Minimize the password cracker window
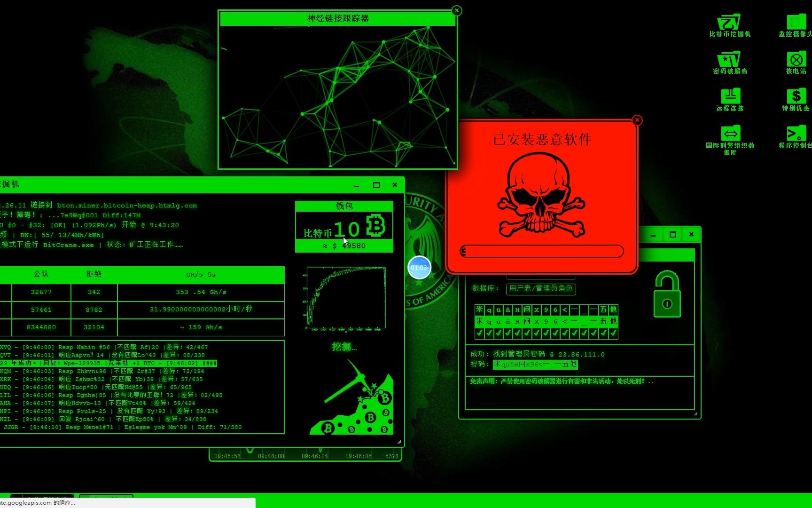This screenshot has height=508, width=812. (653, 235)
